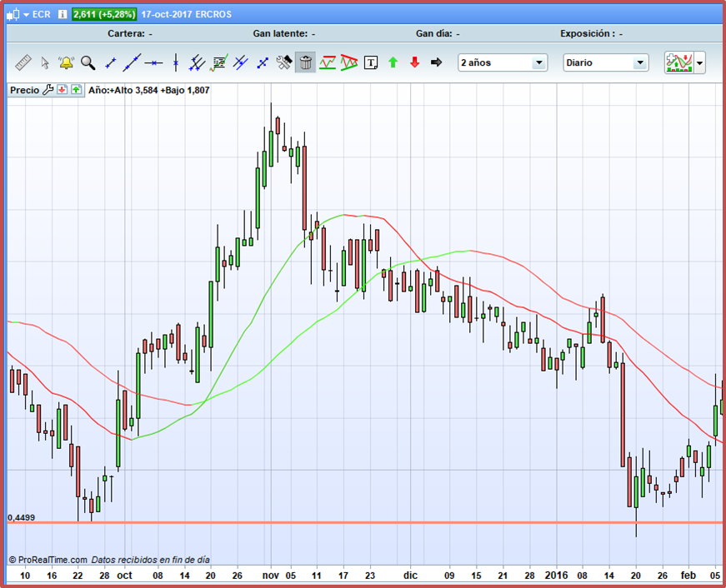The width and height of the screenshot is (726, 588).
Task: Click the alert bell icon
Action: [66, 62]
